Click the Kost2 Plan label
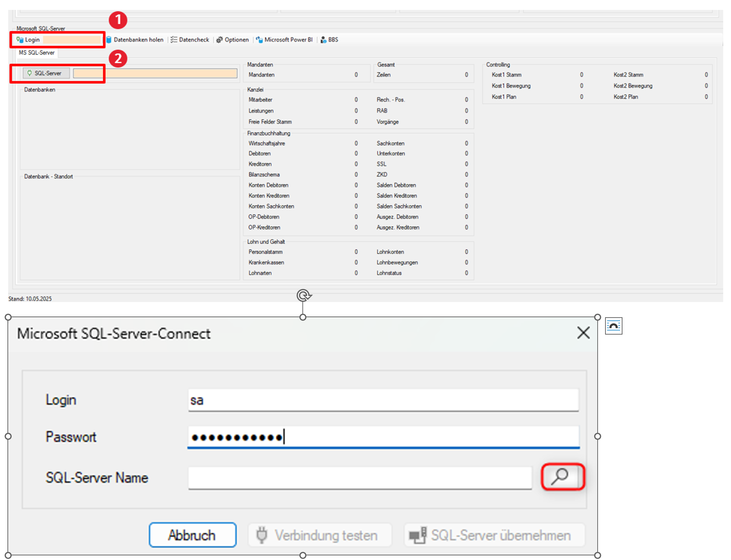Image resolution: width=731 pixels, height=560 pixels. point(626,97)
